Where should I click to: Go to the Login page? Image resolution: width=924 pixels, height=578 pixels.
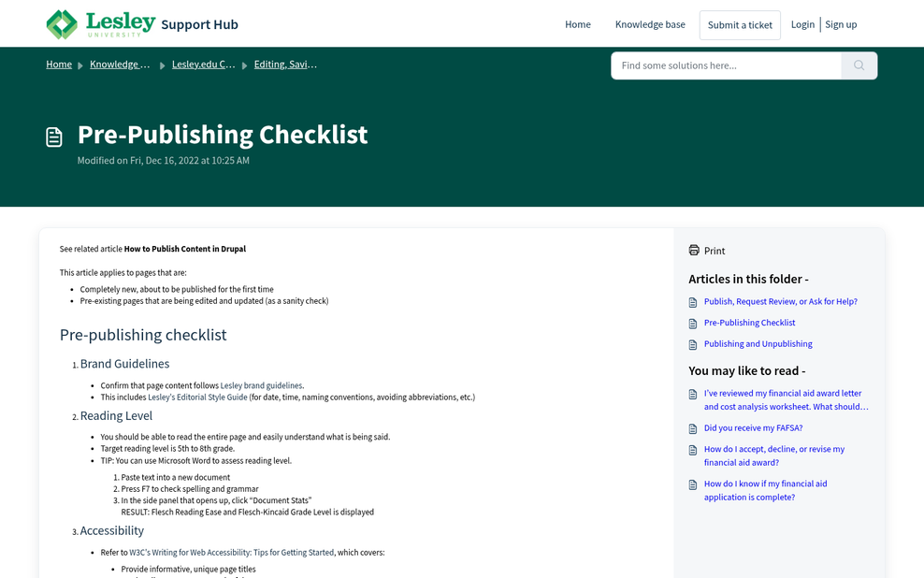[802, 24]
